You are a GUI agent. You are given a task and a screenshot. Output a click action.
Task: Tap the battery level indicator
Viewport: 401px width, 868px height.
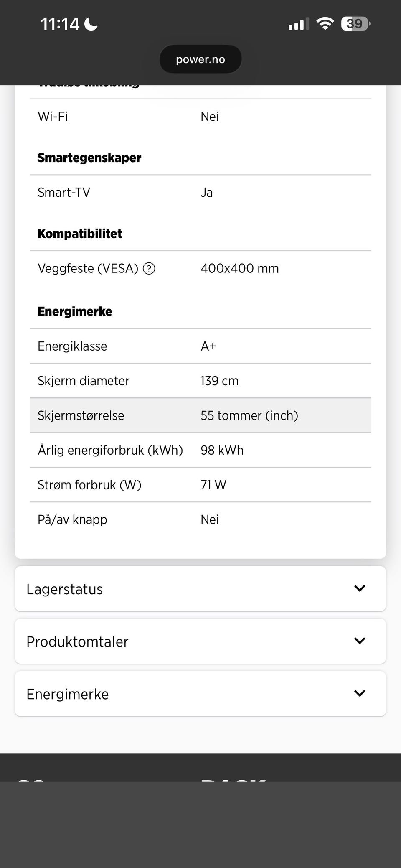(355, 24)
